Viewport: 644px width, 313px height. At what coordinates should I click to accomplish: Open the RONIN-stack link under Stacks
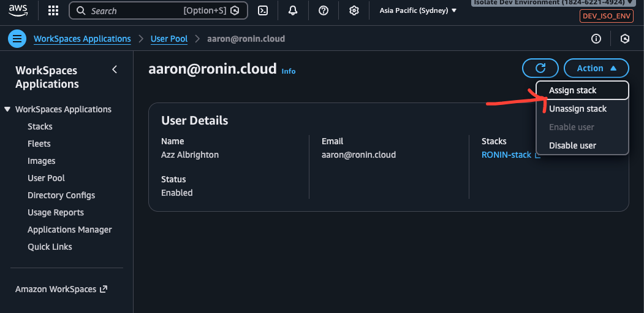tap(506, 155)
